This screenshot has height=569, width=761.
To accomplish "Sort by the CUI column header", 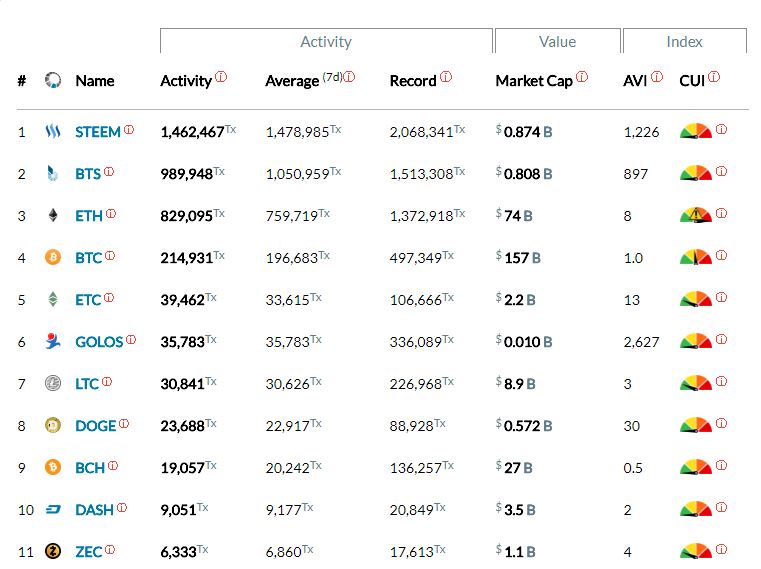I will point(692,81).
